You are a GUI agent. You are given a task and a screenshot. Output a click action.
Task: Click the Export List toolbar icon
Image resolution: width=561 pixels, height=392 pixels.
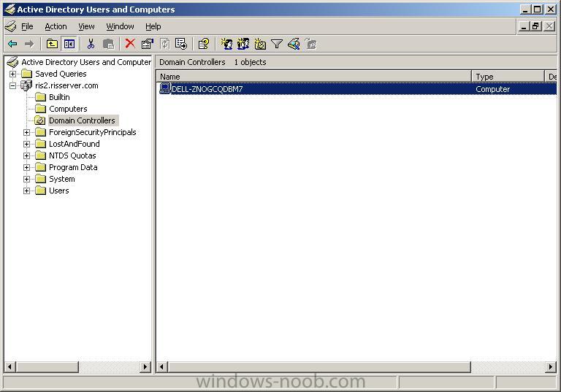pos(181,44)
